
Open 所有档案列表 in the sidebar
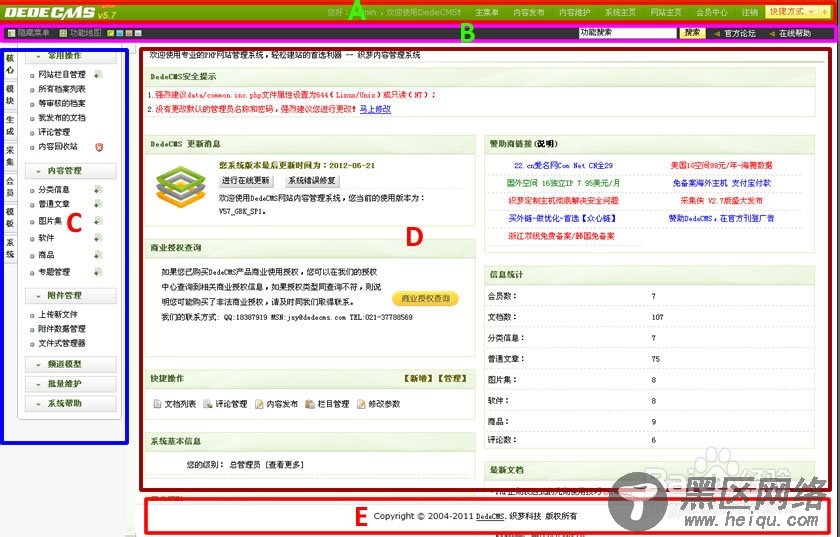[x=62, y=89]
